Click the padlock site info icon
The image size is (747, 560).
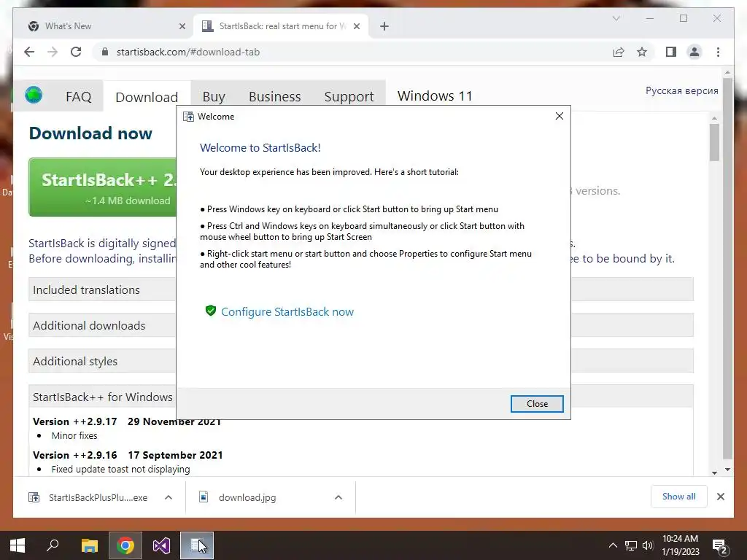[105, 52]
